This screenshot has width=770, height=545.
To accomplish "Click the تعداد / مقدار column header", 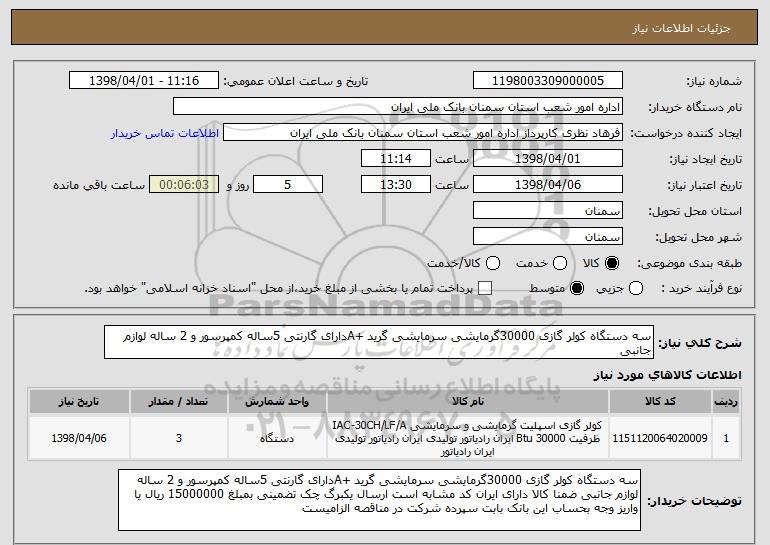I will coord(179,402).
